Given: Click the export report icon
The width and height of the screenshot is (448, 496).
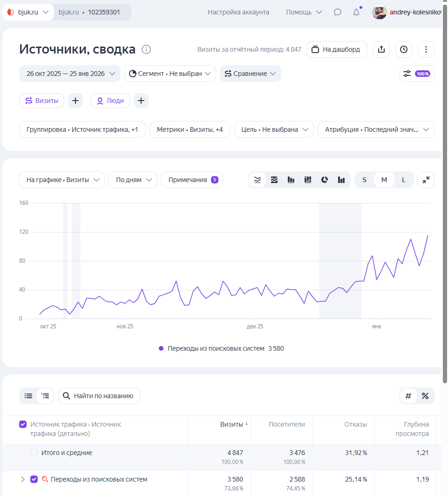Looking at the screenshot, I should click(381, 49).
